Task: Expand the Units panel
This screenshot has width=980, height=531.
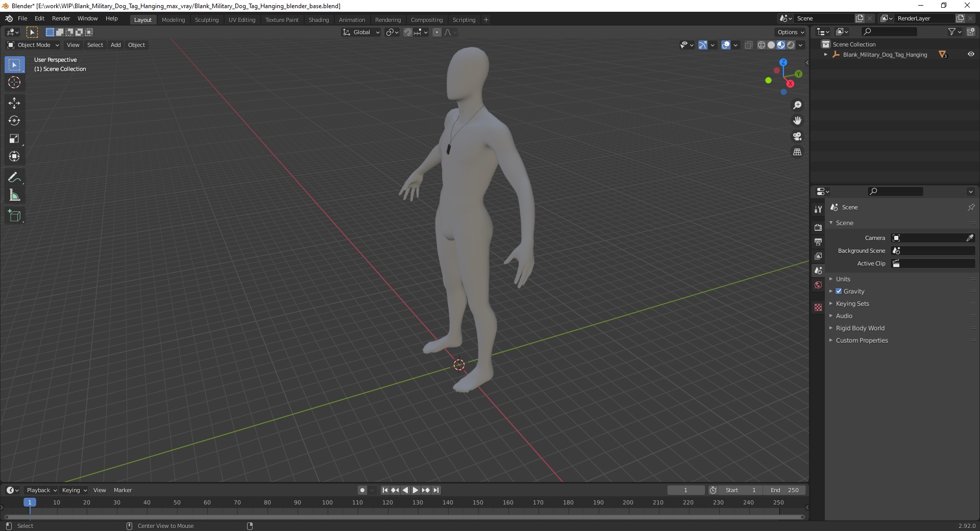Action: coord(843,279)
